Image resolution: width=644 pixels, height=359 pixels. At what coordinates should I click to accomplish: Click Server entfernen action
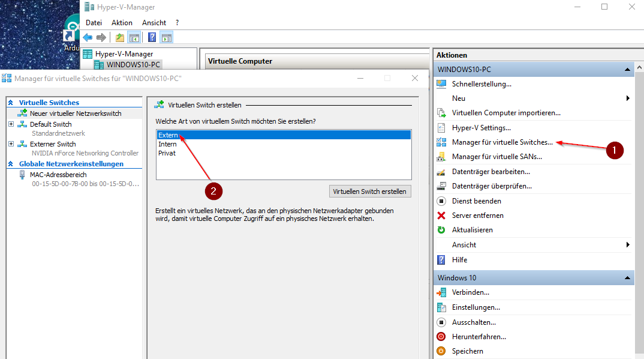tap(478, 216)
